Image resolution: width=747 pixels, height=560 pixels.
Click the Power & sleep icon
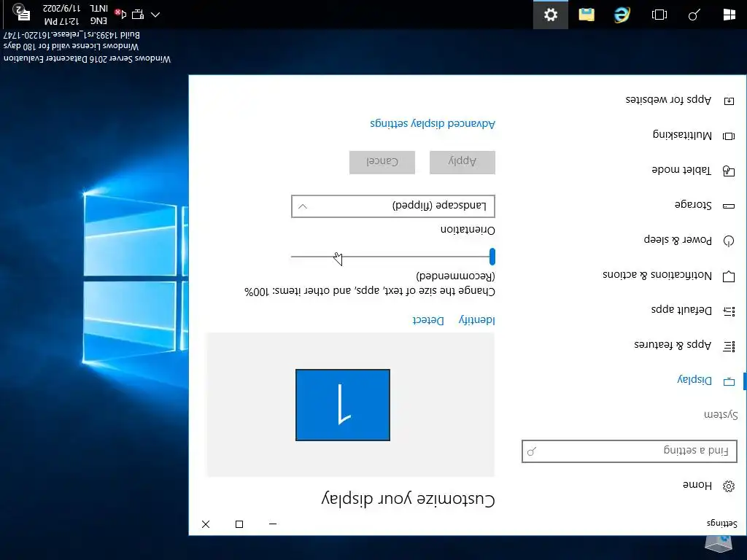[x=729, y=241]
